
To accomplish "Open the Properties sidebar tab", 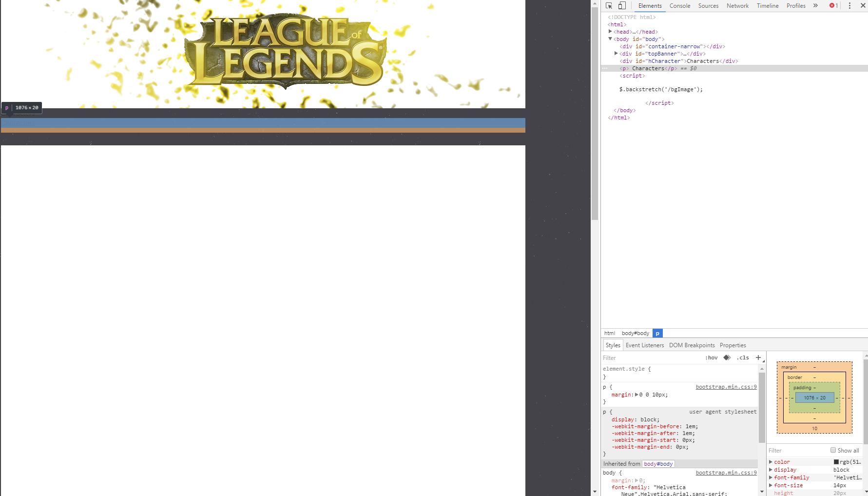I will click(x=733, y=345).
